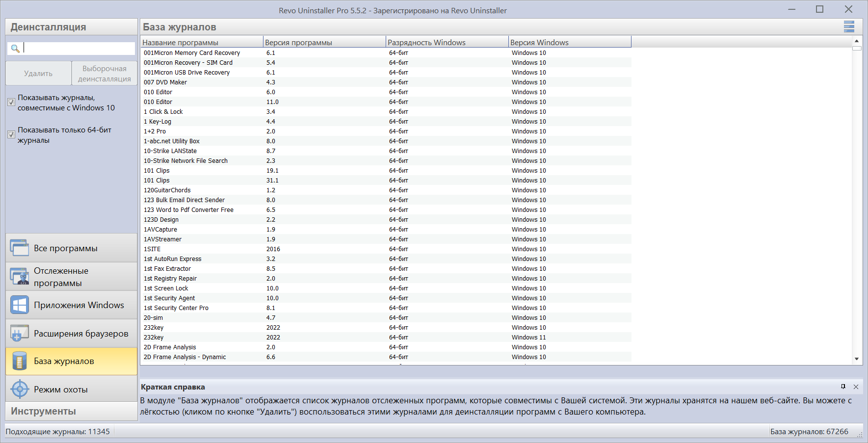Open Приложения Windows section
This screenshot has width=868, height=443.
pyautogui.click(x=72, y=305)
